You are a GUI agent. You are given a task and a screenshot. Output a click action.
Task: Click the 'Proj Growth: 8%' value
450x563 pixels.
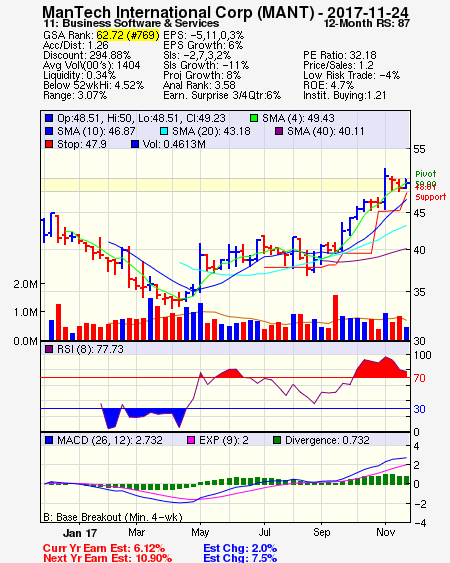pos(202,75)
